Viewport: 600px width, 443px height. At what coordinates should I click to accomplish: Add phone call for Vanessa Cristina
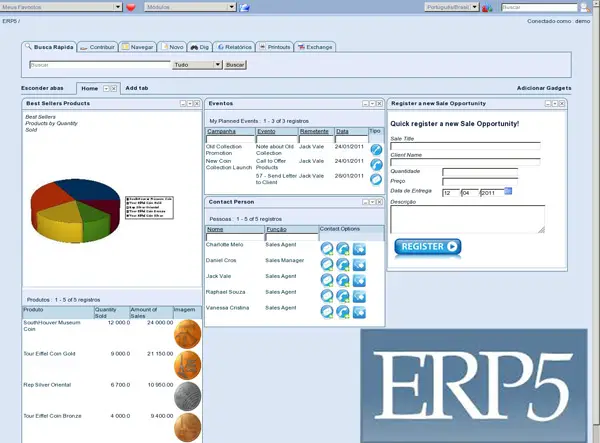coord(343,312)
